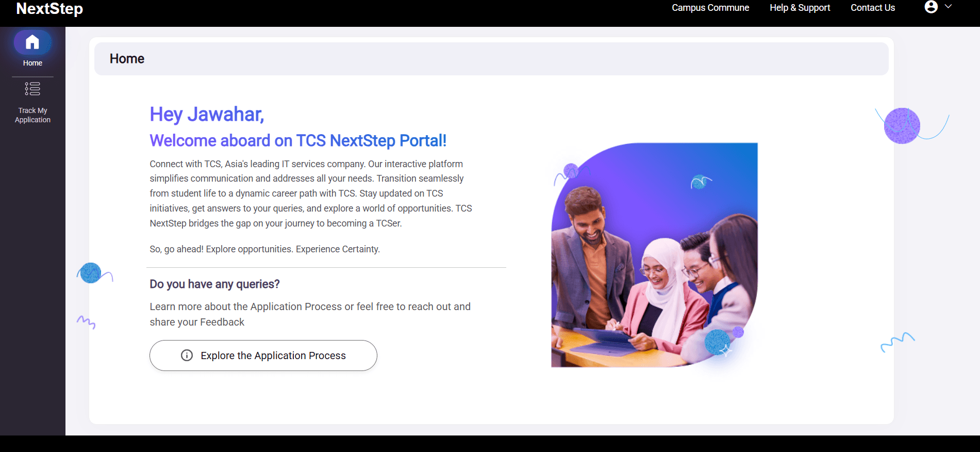980x452 pixels.
Task: Open the Campus Commune menu
Action: pos(710,8)
